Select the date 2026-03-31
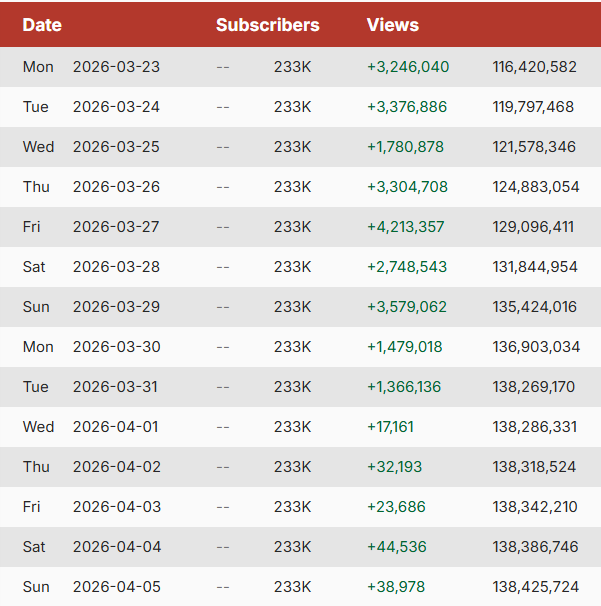 pos(115,387)
